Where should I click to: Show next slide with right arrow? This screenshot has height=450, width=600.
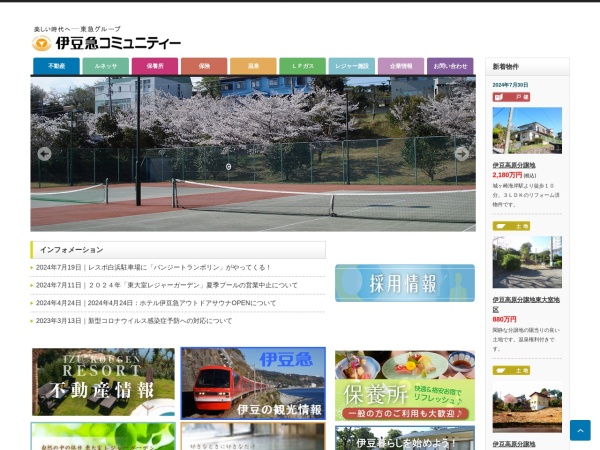(461, 154)
